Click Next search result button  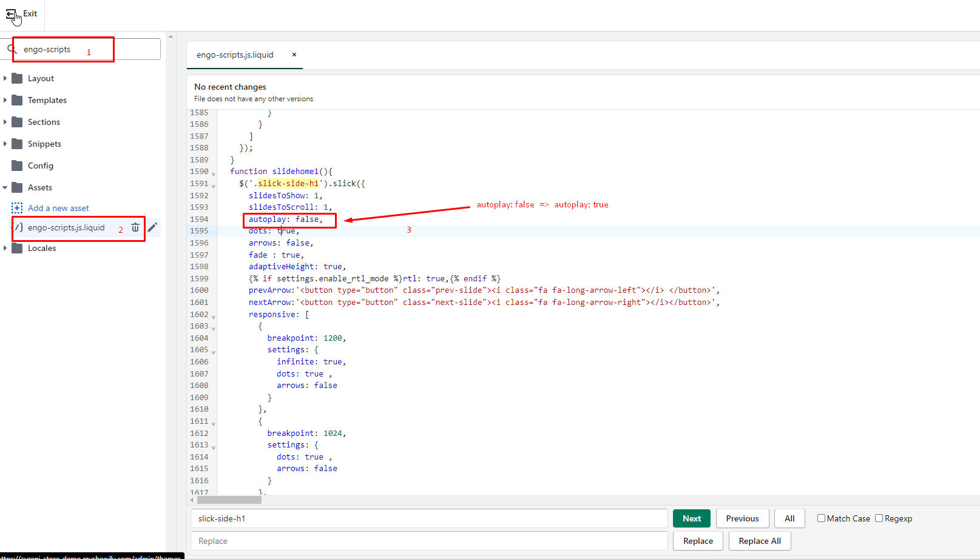pos(692,518)
